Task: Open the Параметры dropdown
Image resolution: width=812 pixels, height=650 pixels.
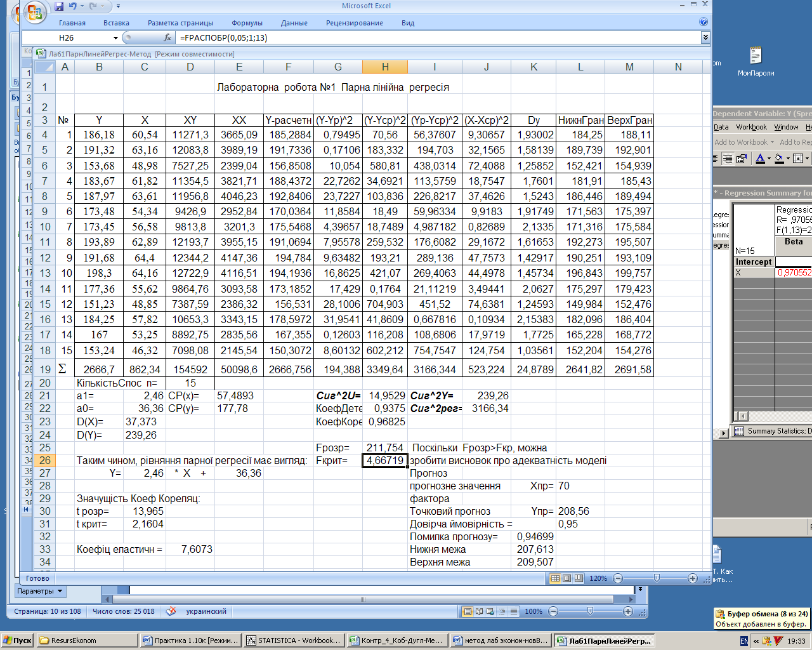Action: 40,591
